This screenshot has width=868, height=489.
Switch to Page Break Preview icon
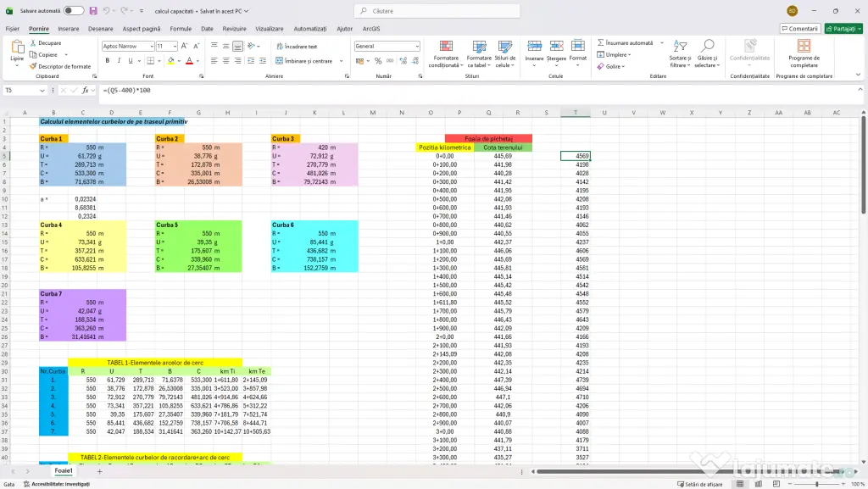pos(776,484)
